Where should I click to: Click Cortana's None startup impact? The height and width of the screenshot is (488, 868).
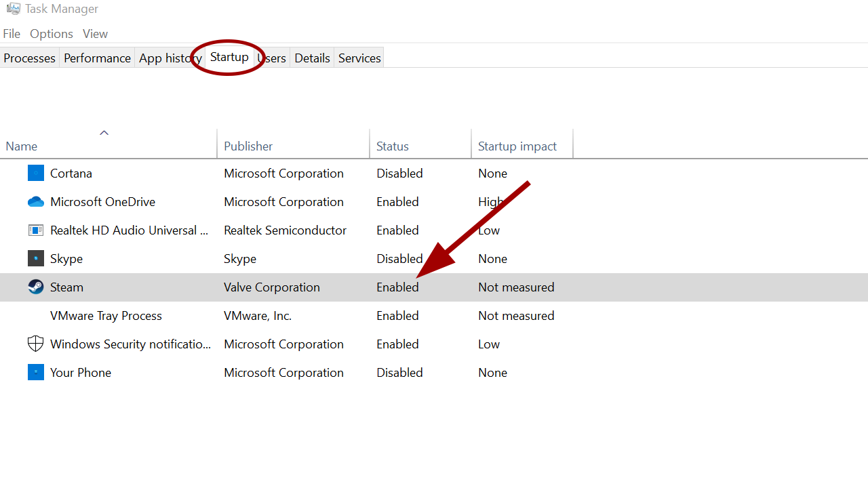[492, 174]
